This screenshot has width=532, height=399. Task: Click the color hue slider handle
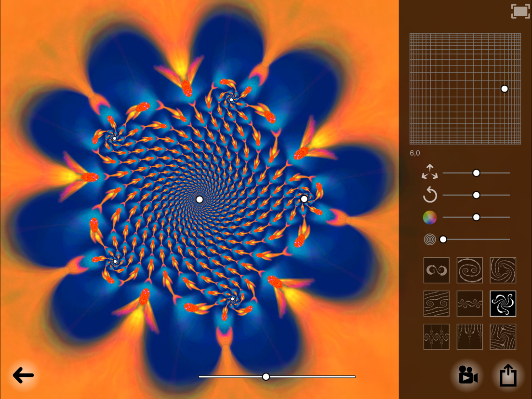pos(477,217)
